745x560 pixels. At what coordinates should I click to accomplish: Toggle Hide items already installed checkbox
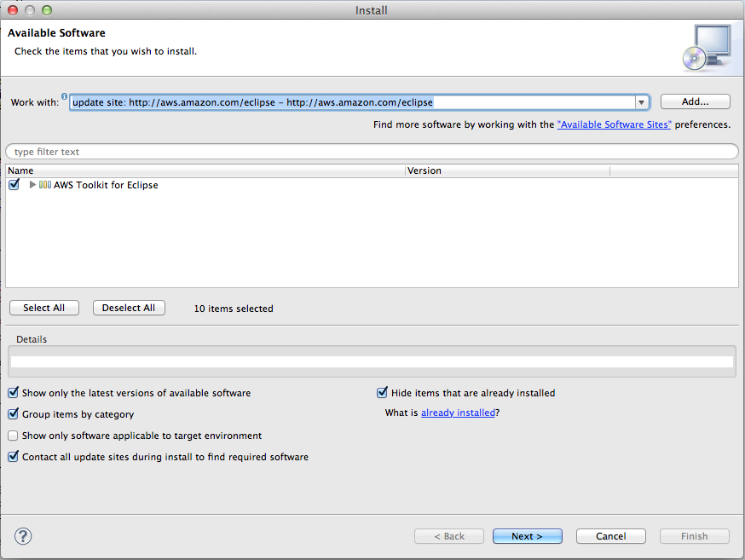click(382, 393)
